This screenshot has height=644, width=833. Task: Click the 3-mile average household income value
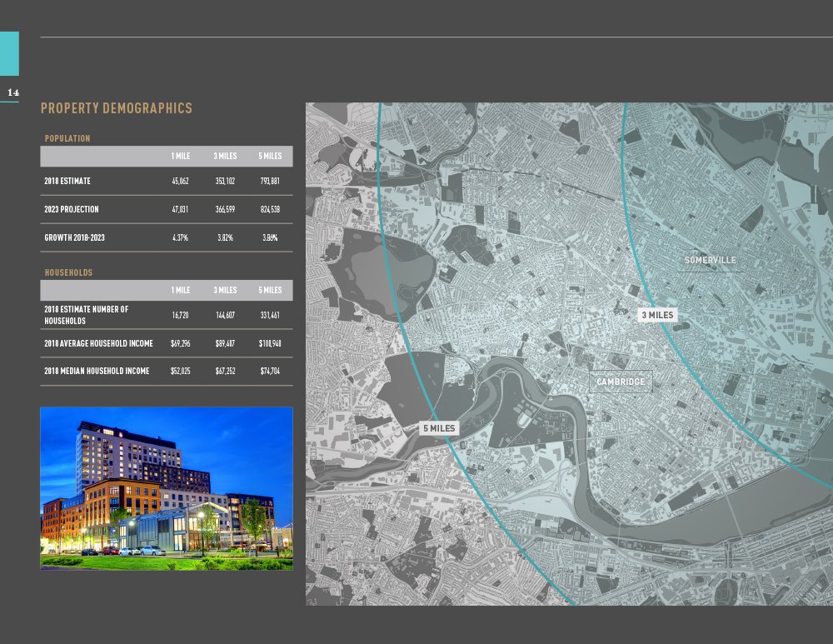coord(225,343)
